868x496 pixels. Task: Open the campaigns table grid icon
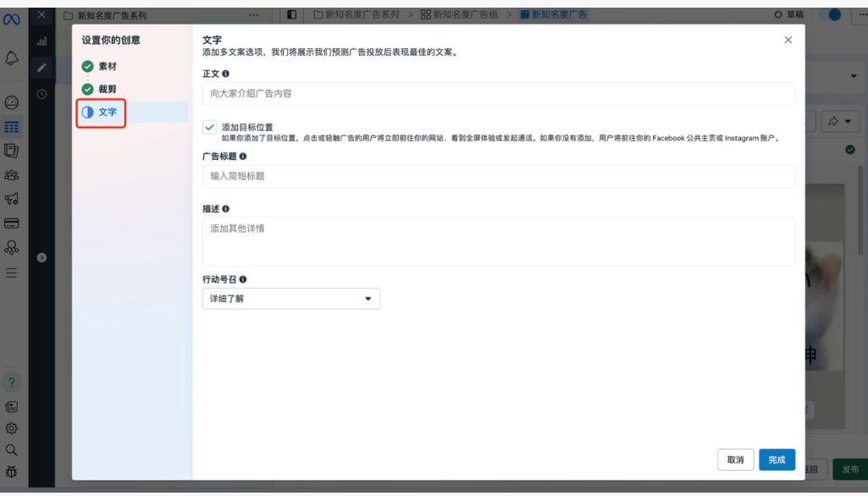click(x=12, y=127)
